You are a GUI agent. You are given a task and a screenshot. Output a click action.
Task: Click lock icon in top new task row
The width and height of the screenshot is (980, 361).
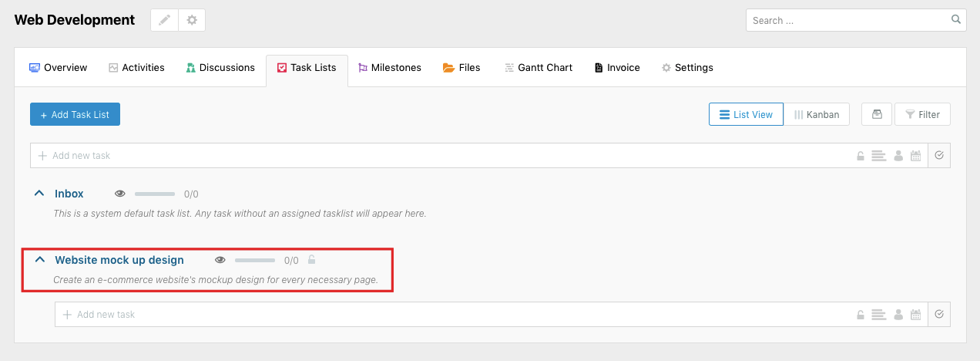861,156
